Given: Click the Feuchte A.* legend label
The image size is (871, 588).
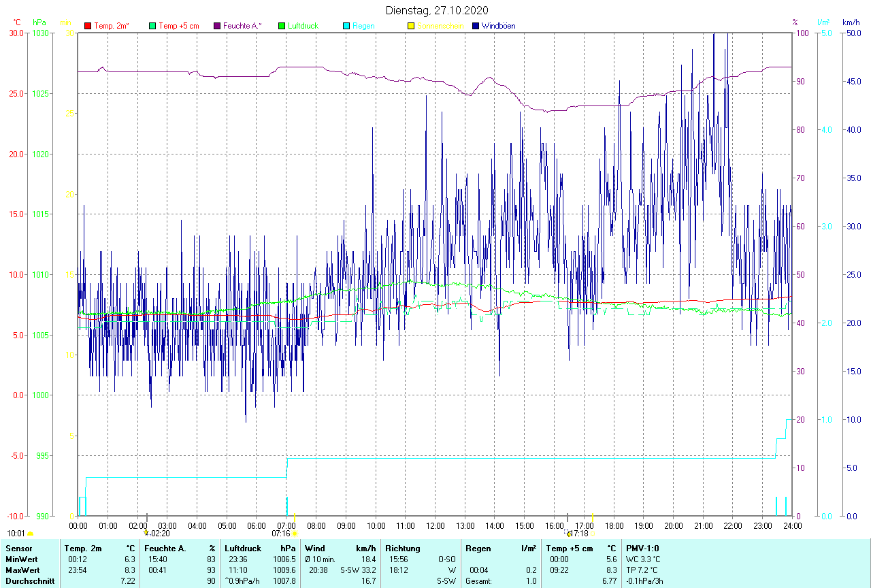Looking at the screenshot, I should coord(242,26).
